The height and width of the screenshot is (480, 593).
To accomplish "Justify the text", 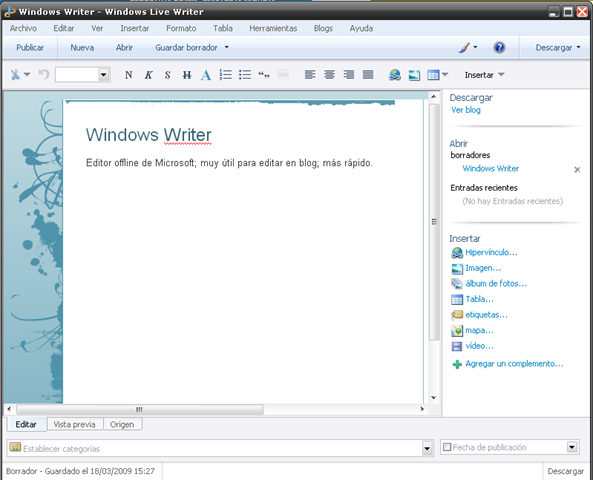I will tap(368, 75).
